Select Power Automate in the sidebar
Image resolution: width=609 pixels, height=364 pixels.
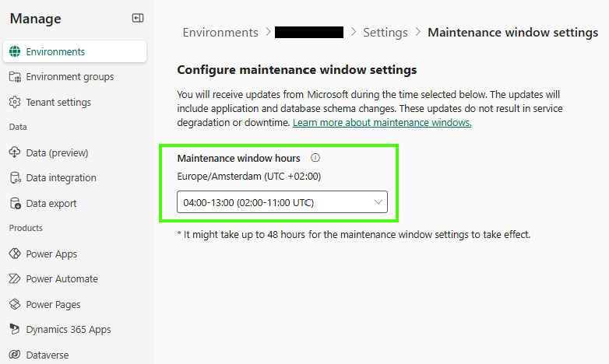pyautogui.click(x=62, y=279)
